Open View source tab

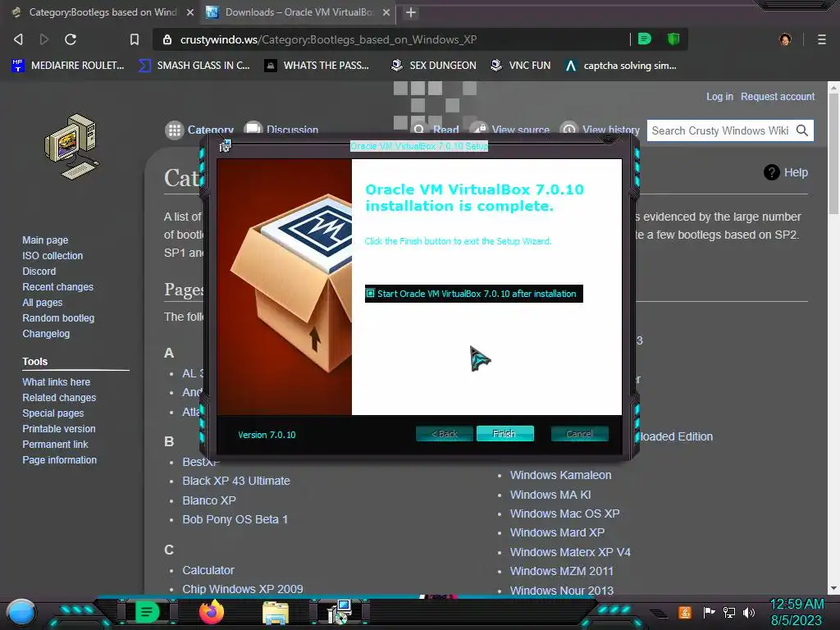pyautogui.click(x=510, y=130)
